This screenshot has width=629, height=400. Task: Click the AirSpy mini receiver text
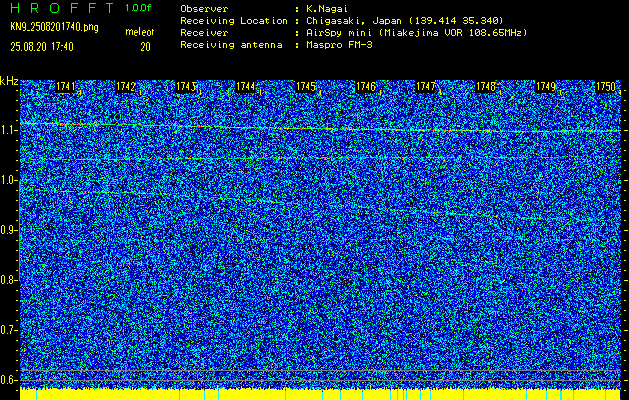417,33
